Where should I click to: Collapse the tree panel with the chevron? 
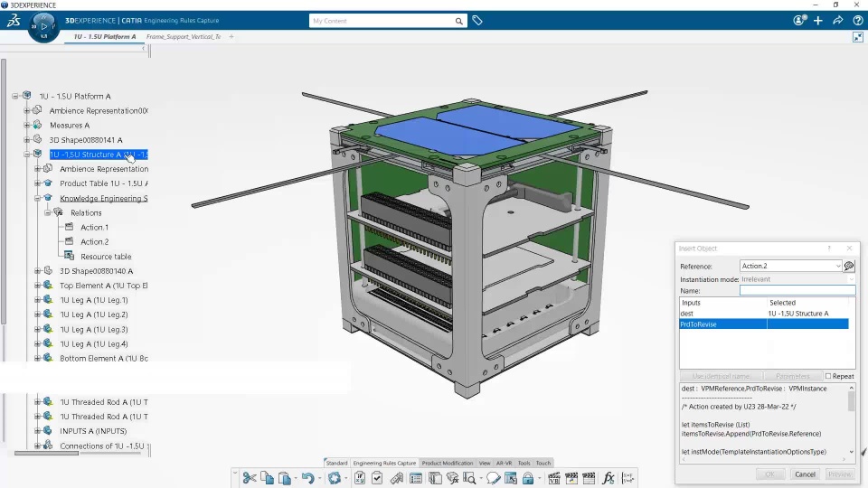click(x=144, y=49)
